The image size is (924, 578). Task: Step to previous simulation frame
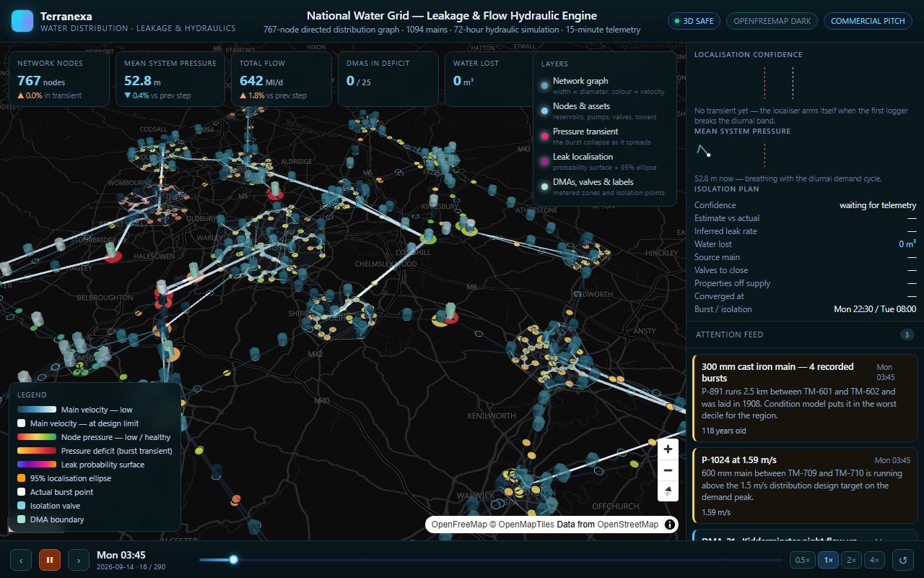coord(21,560)
